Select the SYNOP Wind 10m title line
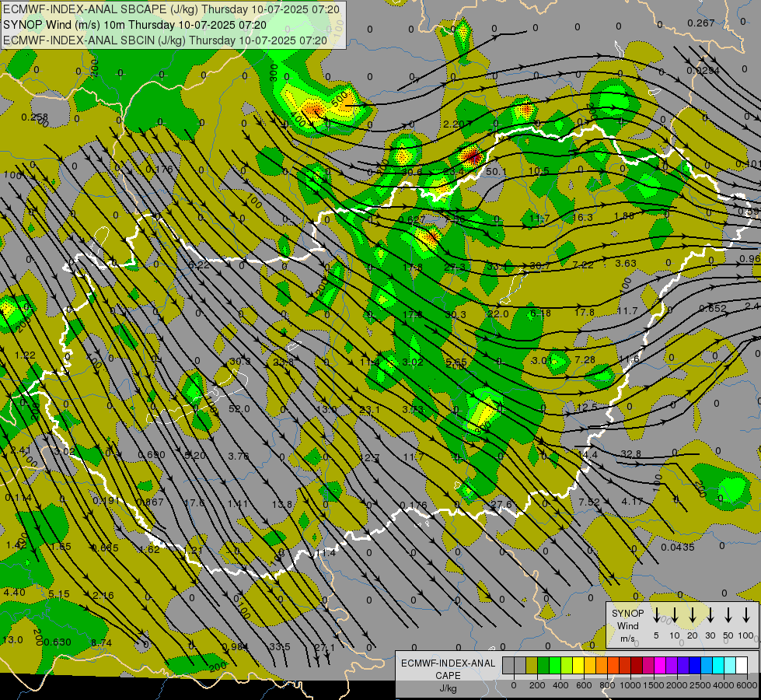This screenshot has height=700, width=761. click(134, 25)
